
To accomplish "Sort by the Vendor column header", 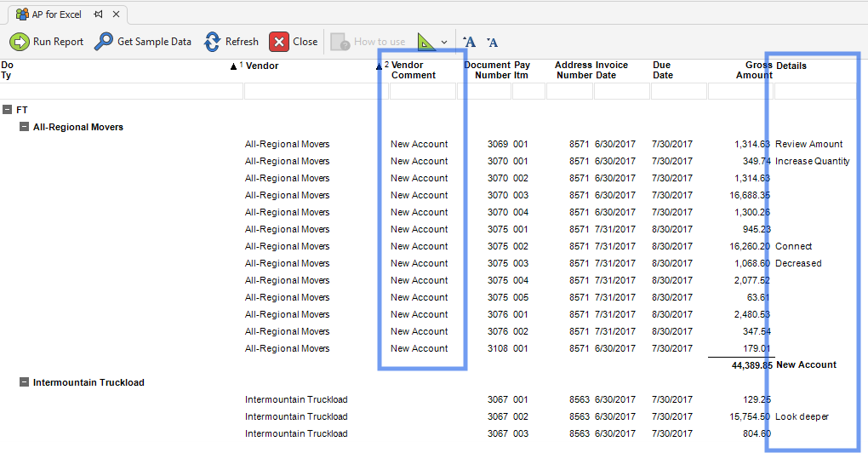I will [x=262, y=66].
